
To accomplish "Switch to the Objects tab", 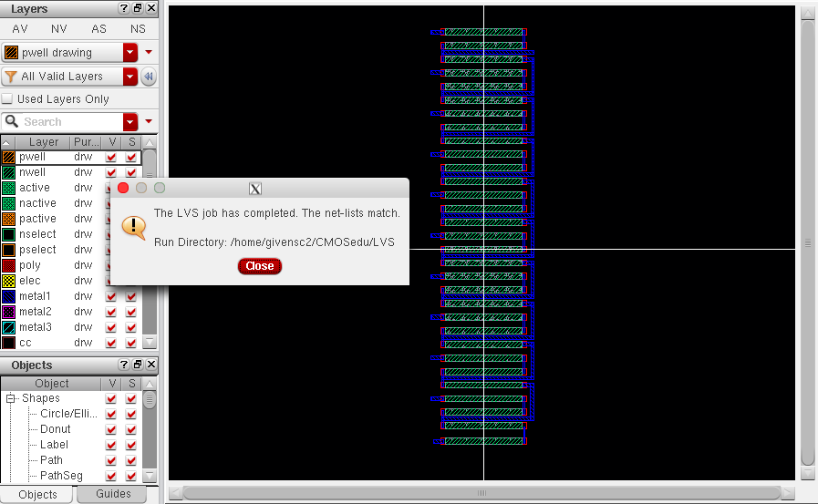I will click(37, 495).
